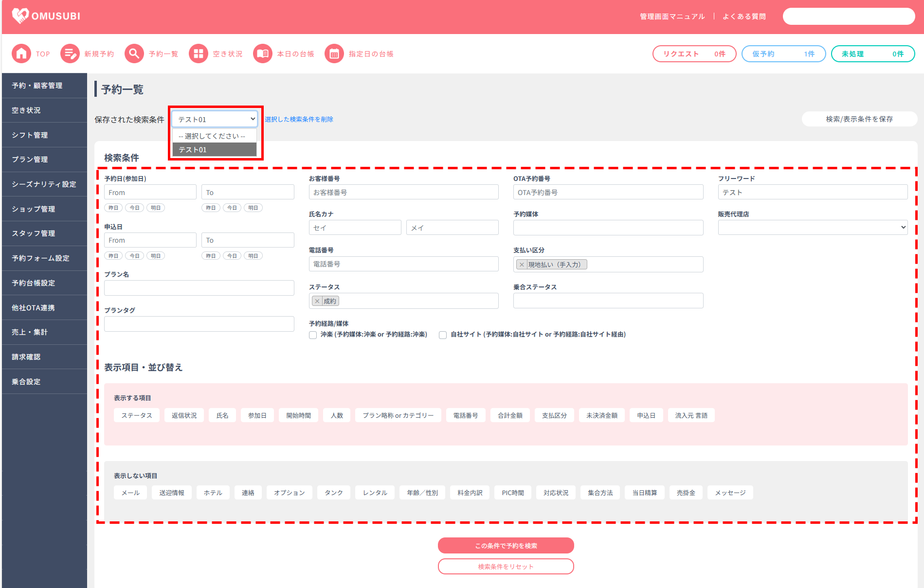The height and width of the screenshot is (588, 924).
Task: Remove the 現地払い payment tag
Action: pos(522,265)
